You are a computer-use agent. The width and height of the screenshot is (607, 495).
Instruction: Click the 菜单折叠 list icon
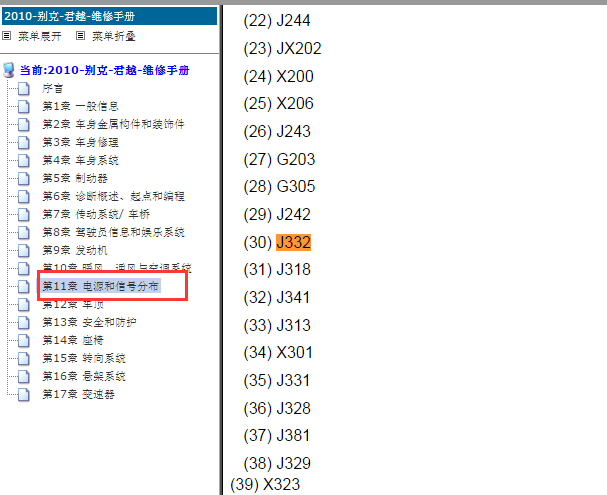81,36
